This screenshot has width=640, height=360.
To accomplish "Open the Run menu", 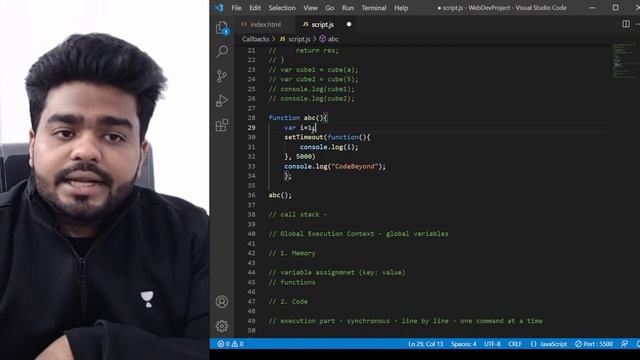I will (348, 8).
